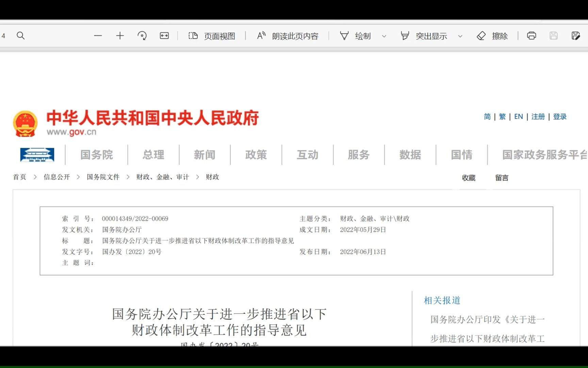Switch to 简 simplified Chinese
Screen dimensions: 588x368
pyautogui.click(x=487, y=117)
